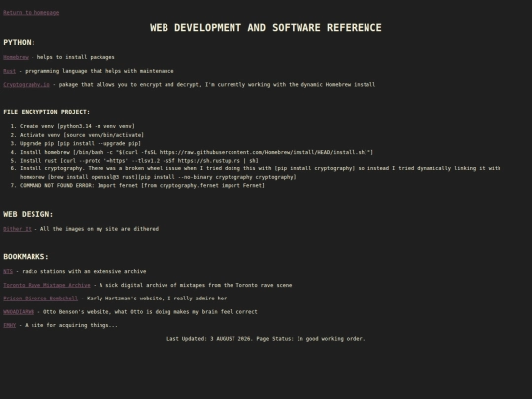Screen dimensions: 532x399
Task: Click the Last Updated status line
Action: [266, 339]
